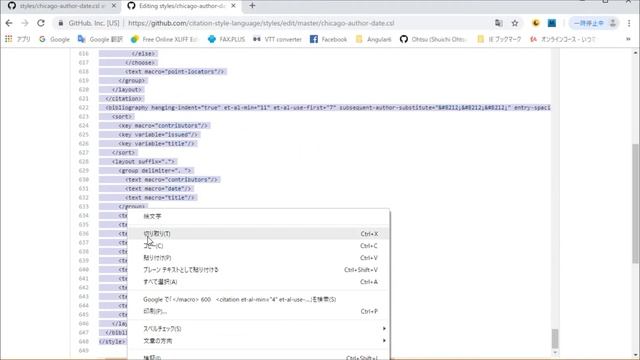
Task: Click the page scrollbar up arrow
Action: point(636,53)
